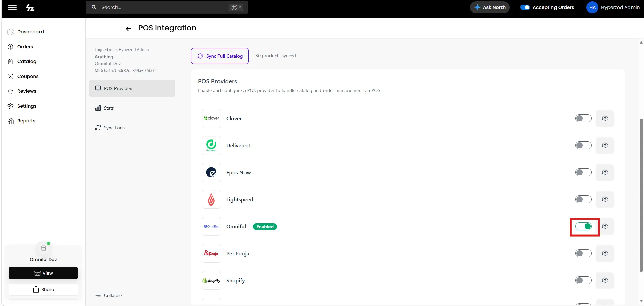Click the HA user avatar
Viewport: 644px width, 306px height.
(592, 7)
